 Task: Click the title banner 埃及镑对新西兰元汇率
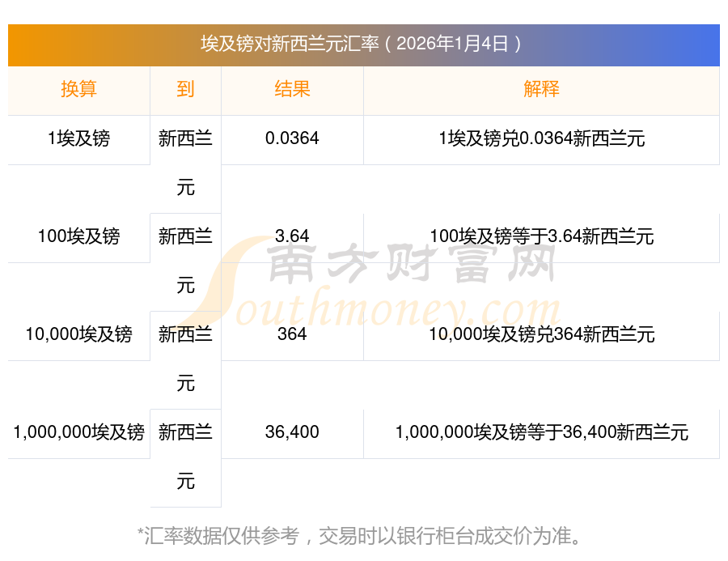(x=363, y=44)
